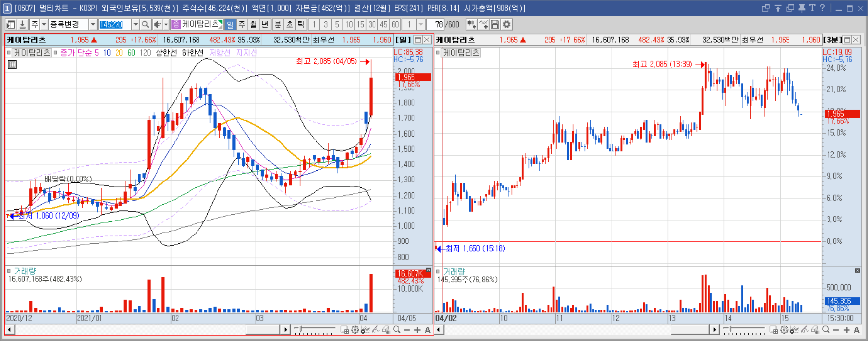Switch to the 분 minute period tab
The width and height of the screenshot is (868, 341).
pos(277,24)
